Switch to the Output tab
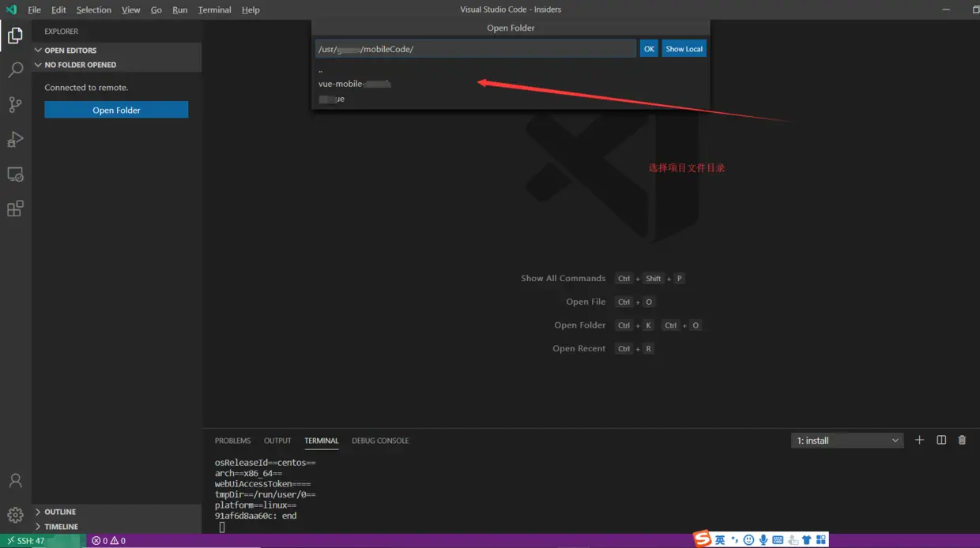The width and height of the screenshot is (980, 548). [277, 441]
